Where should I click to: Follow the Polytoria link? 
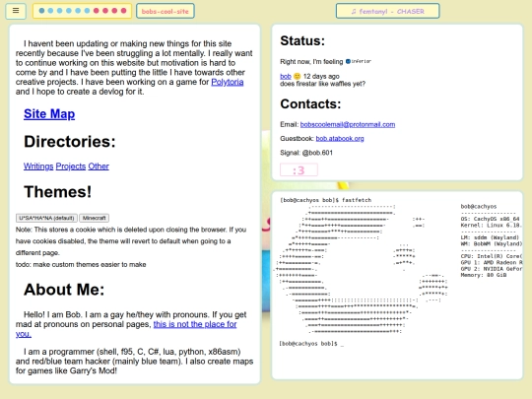pyautogui.click(x=227, y=82)
